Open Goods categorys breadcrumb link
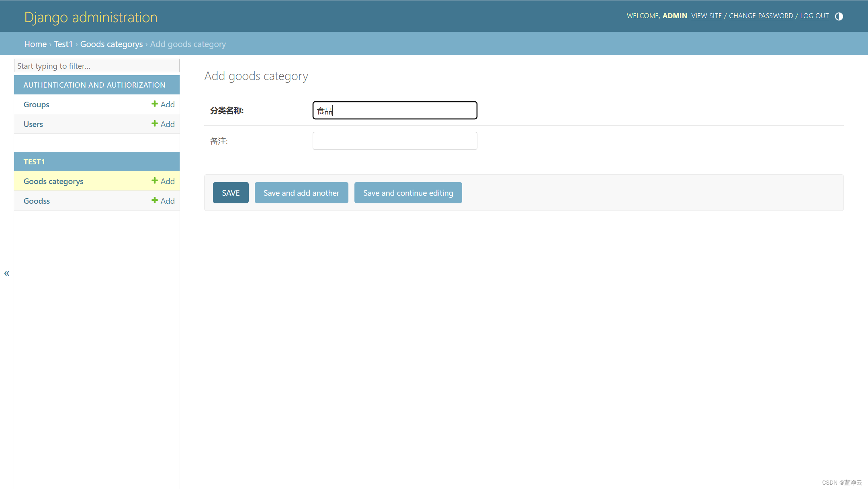This screenshot has height=489, width=868. click(111, 44)
